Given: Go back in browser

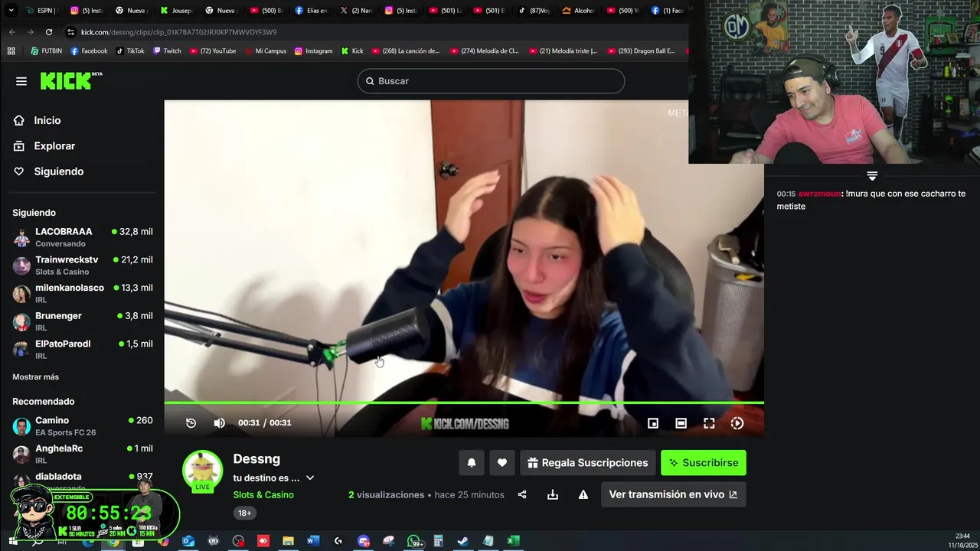Looking at the screenshot, I should pos(12,32).
